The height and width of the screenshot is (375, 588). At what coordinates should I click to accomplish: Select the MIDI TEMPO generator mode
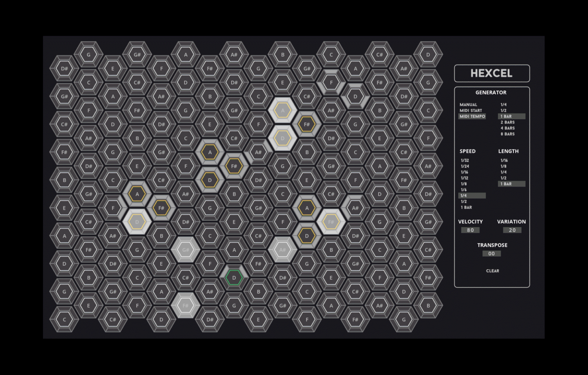point(472,117)
